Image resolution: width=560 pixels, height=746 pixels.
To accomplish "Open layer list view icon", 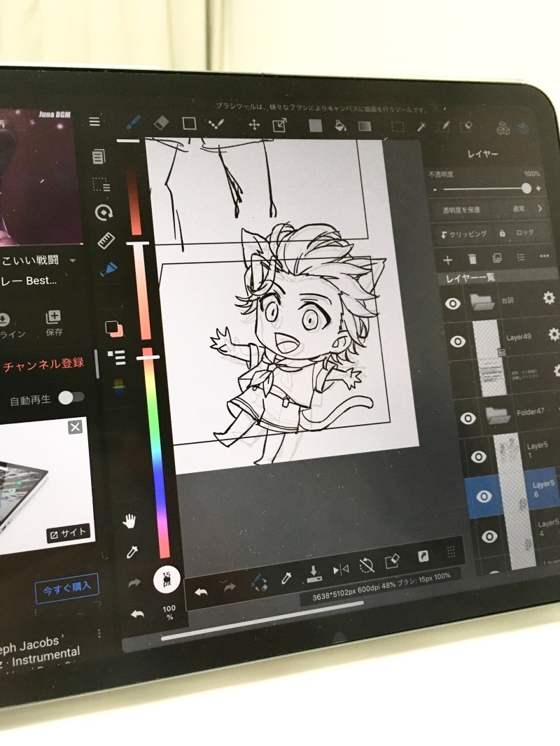I will point(521,257).
